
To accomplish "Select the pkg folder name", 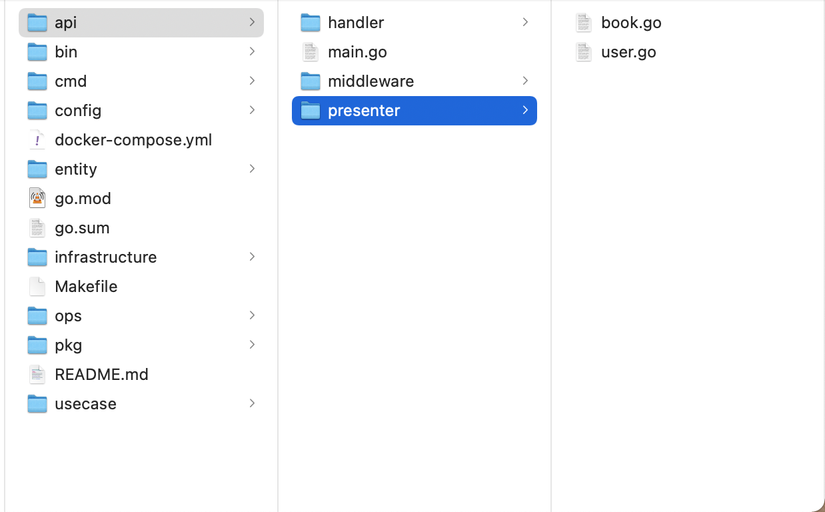I will pyautogui.click(x=68, y=345).
